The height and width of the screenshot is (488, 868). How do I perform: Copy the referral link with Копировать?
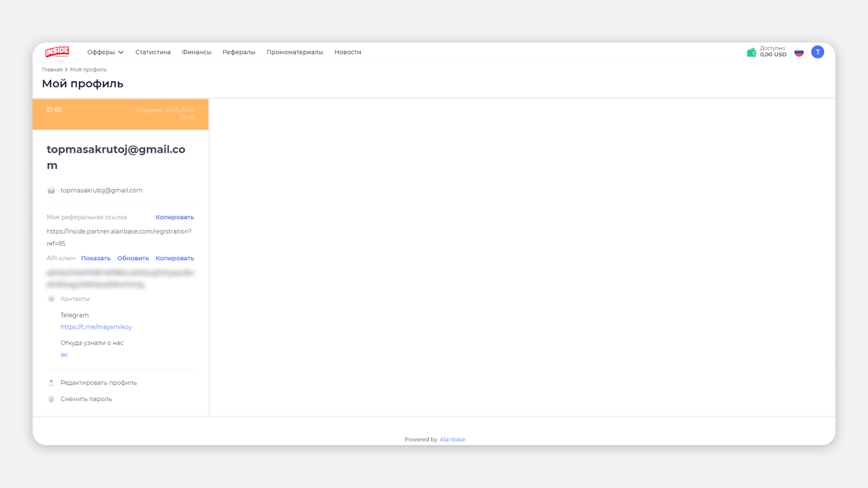click(175, 217)
